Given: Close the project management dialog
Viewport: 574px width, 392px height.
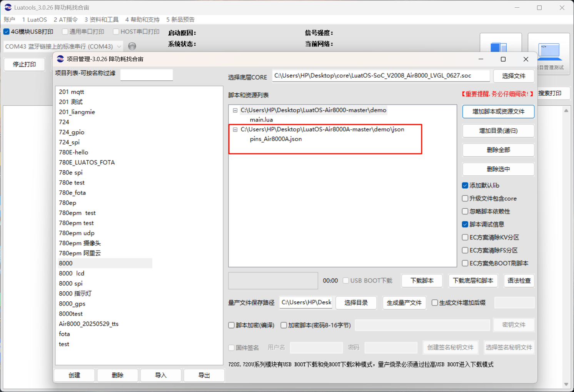Looking at the screenshot, I should (x=526, y=59).
